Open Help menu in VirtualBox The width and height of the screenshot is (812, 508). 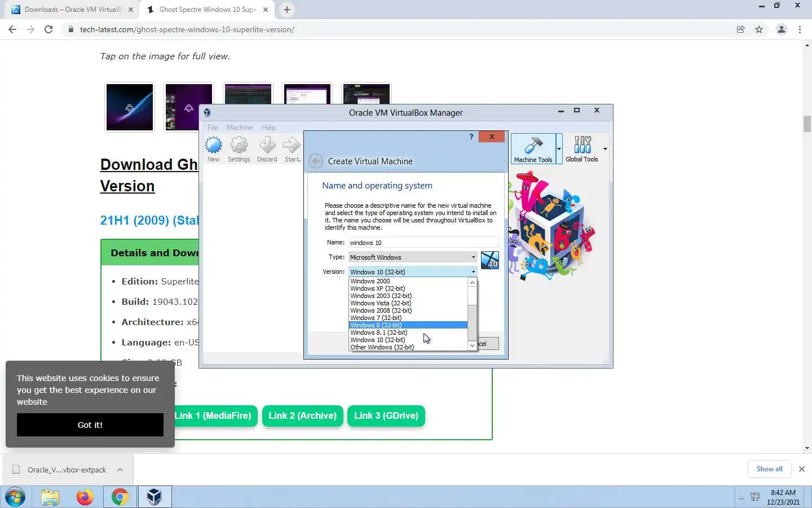(268, 128)
